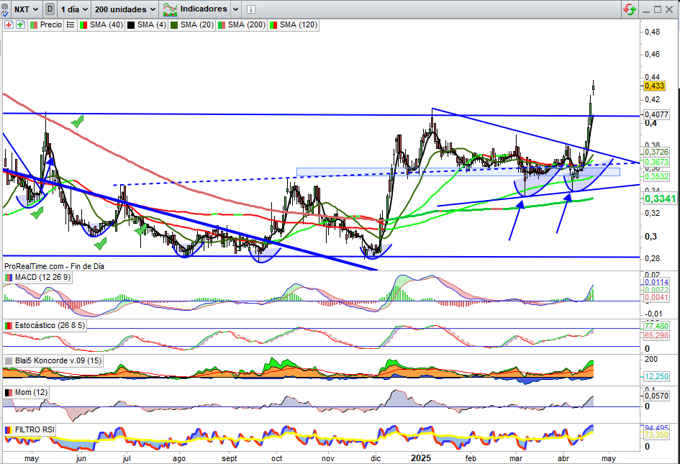Image resolution: width=680 pixels, height=464 pixels.
Task: Click the Blai5 Koncorde v.09 (15) label
Action: (58, 361)
